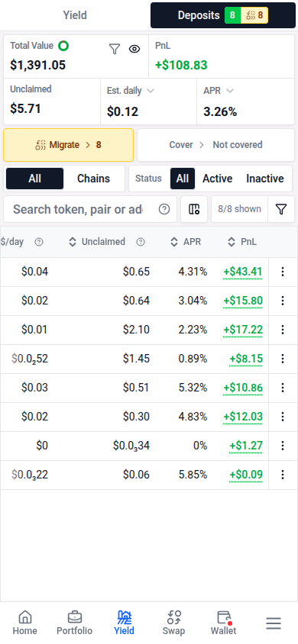Sort by APR column arrows
This screenshot has height=644, width=298.
pos(174,242)
